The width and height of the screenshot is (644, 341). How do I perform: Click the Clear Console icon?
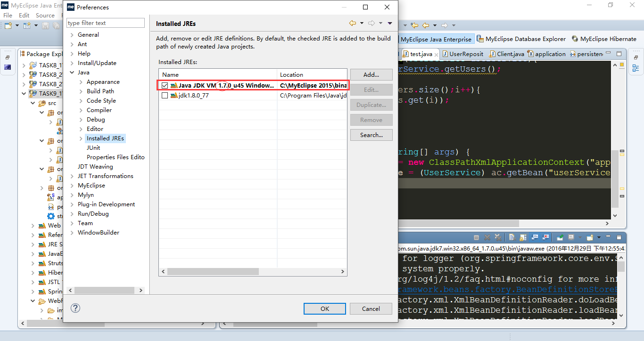pyautogui.click(x=512, y=237)
